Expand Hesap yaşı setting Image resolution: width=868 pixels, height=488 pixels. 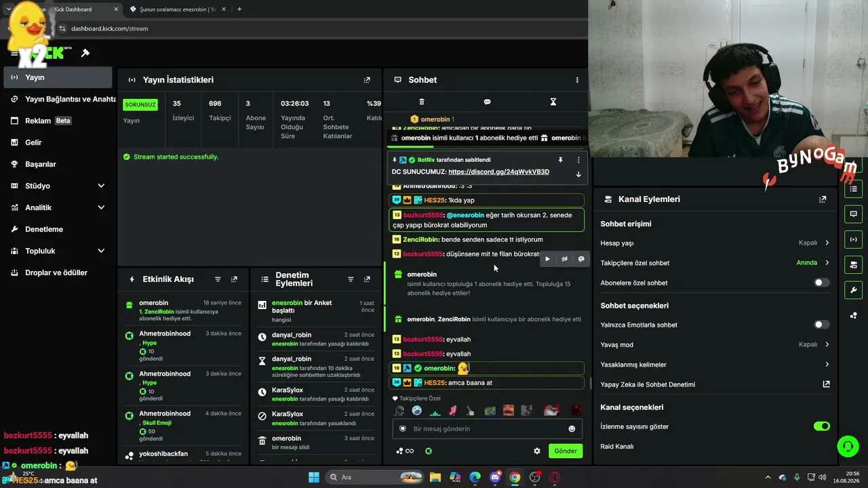pyautogui.click(x=715, y=243)
